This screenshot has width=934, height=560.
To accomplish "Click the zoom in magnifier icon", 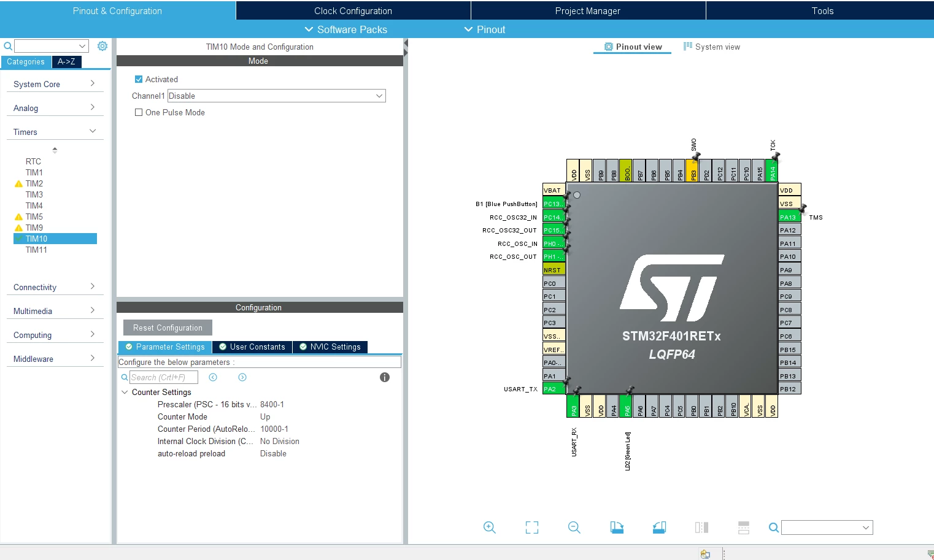I will coord(489,527).
